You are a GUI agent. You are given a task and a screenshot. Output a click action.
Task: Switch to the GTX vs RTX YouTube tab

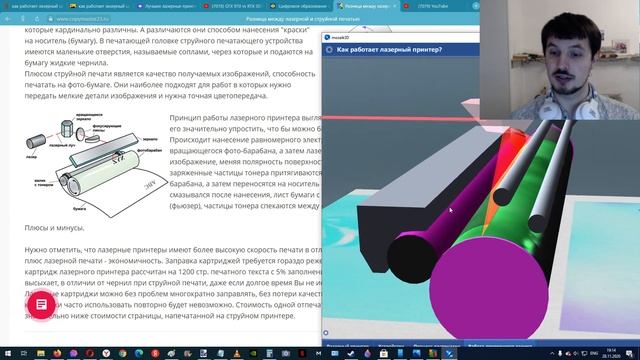pos(232,6)
